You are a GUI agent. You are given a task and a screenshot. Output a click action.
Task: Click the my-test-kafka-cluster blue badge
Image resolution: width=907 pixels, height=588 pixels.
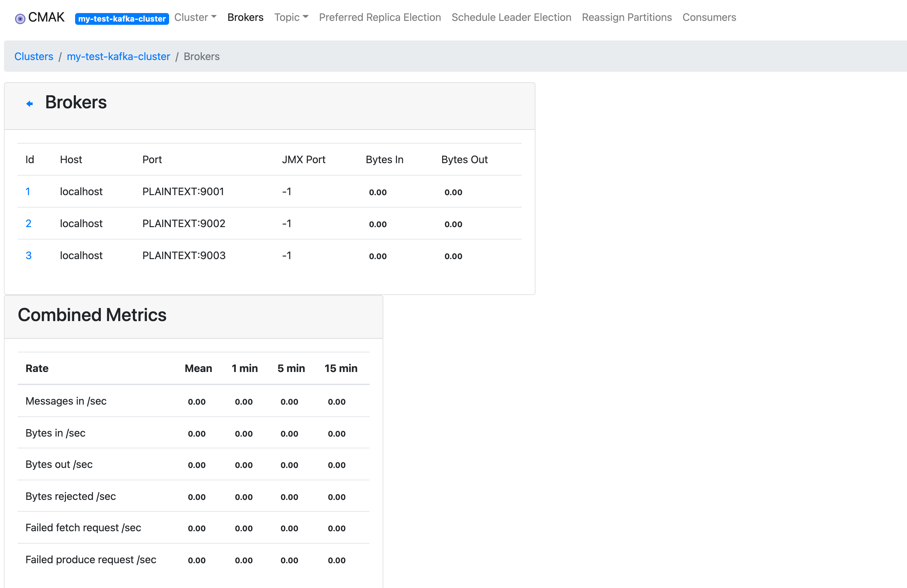click(x=121, y=19)
